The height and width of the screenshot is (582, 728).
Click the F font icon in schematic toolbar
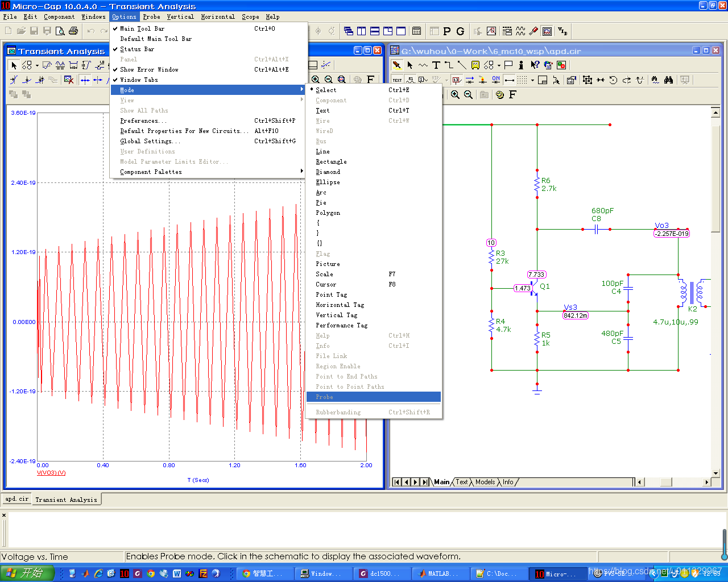click(x=512, y=94)
